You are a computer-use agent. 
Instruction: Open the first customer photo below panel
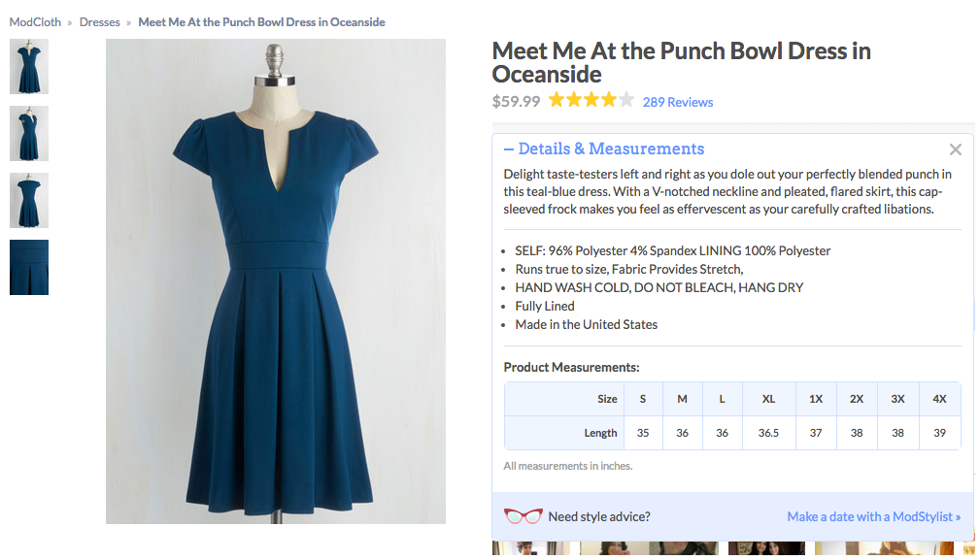coord(530,548)
